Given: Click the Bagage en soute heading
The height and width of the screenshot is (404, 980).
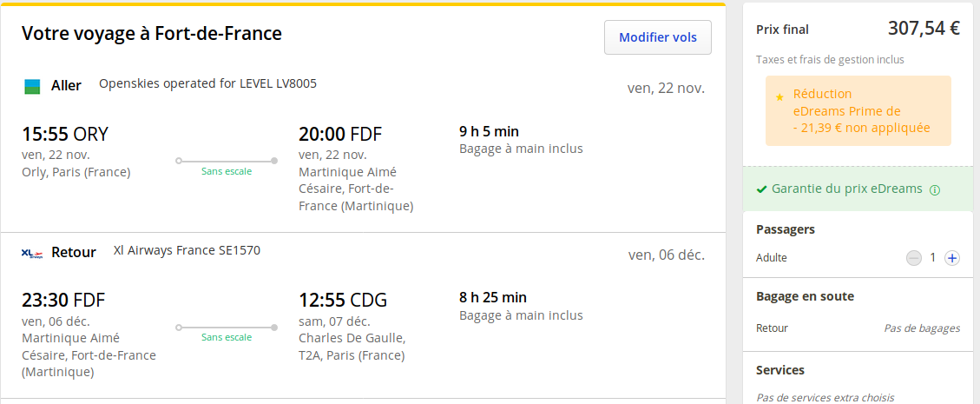Looking at the screenshot, I should (805, 296).
